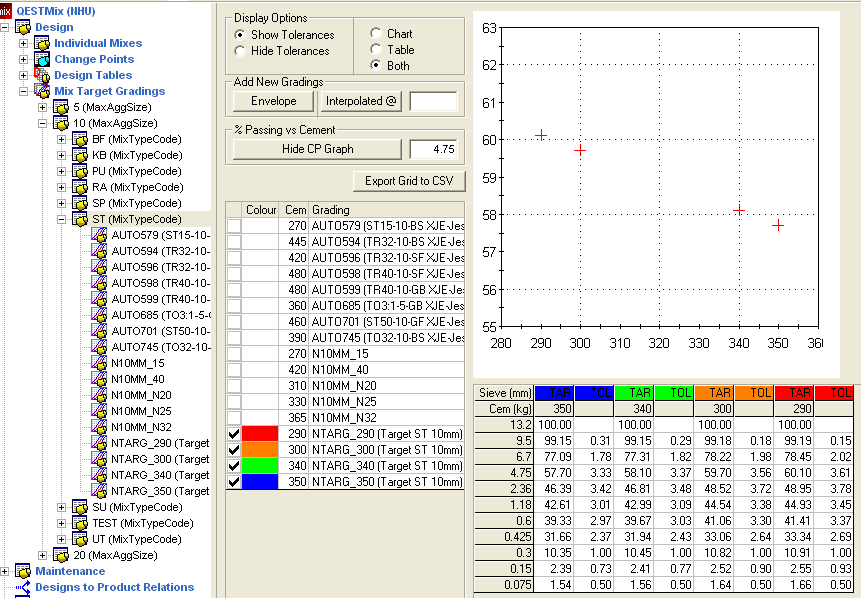
Task: Click the green NTARG_340 colour swatch
Action: point(260,466)
